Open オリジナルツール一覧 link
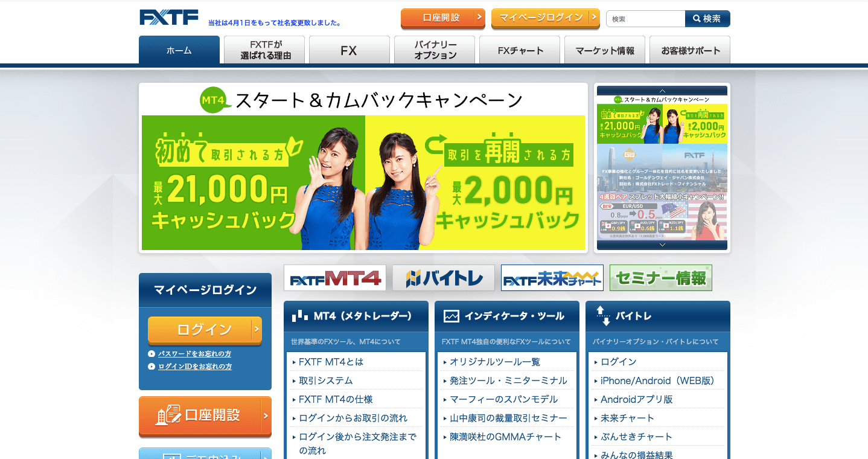Viewport: 868px width, 459px height. click(495, 362)
